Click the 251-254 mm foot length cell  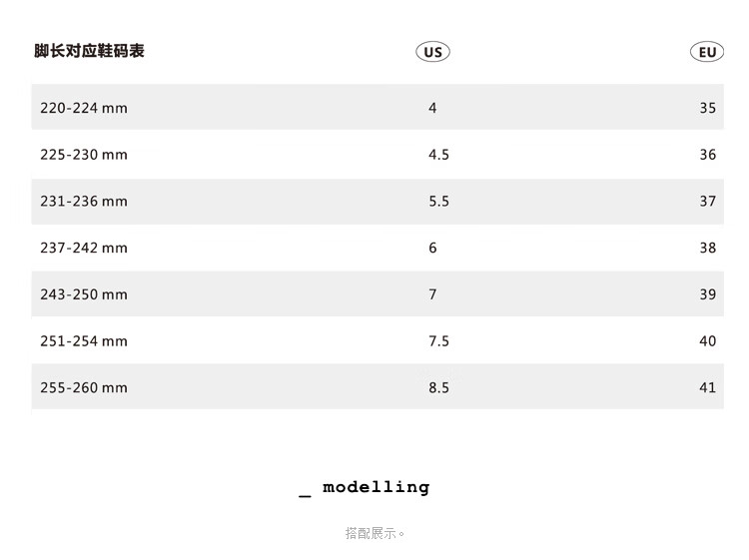coord(84,341)
